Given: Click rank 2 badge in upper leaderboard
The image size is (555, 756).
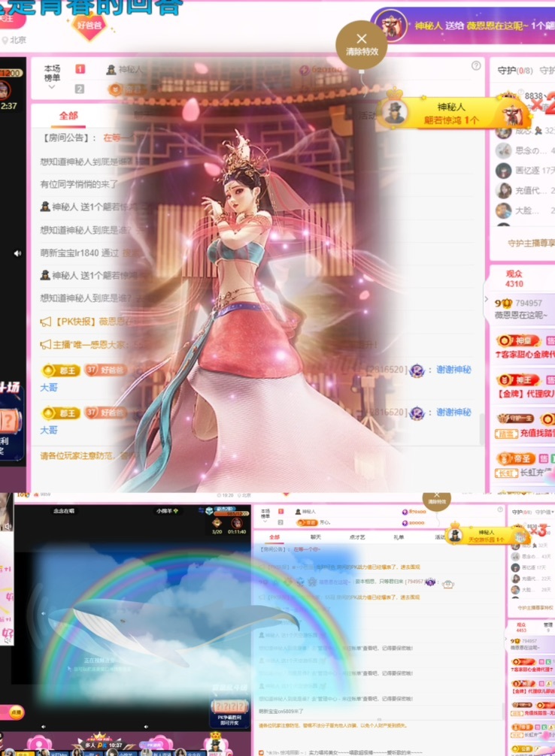Looking at the screenshot, I should point(80,89).
